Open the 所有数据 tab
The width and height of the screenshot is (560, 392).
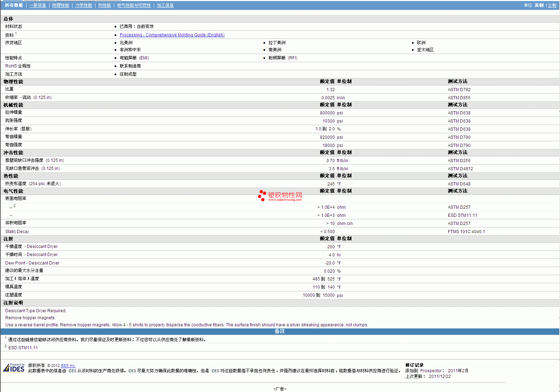(14, 5)
